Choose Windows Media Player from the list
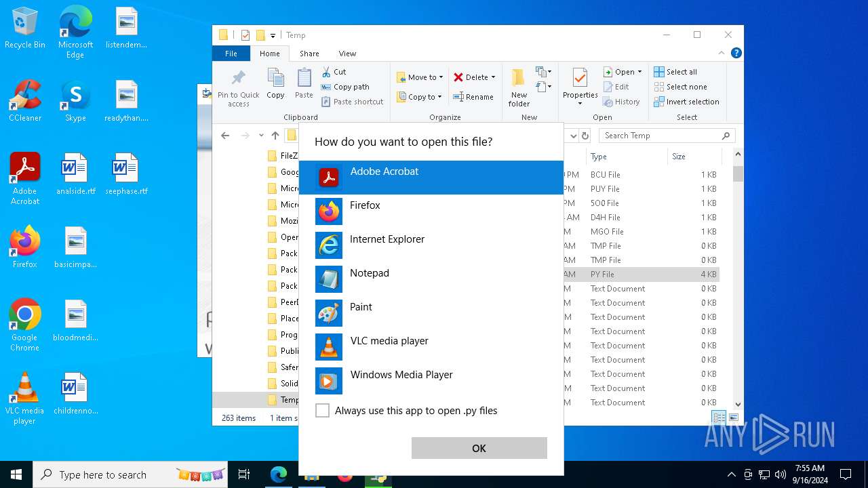The image size is (868, 488). click(431, 380)
